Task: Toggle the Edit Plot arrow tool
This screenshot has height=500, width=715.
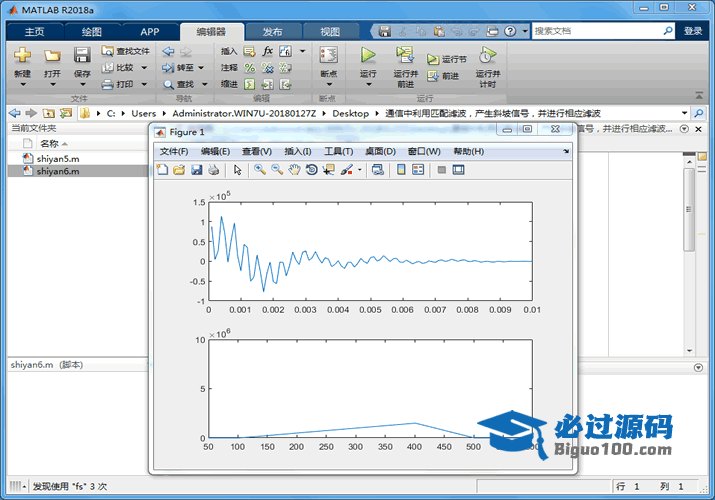Action: coord(238,170)
